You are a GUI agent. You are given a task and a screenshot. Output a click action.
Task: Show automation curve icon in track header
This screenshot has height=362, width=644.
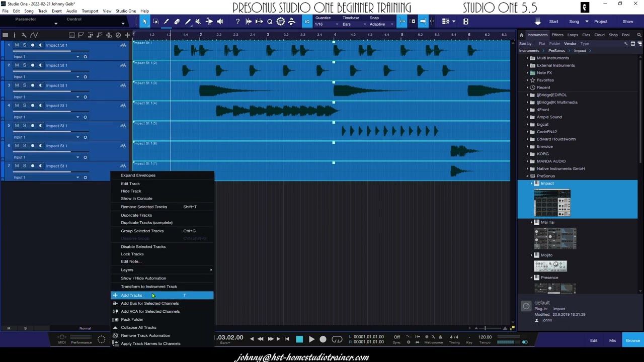click(x=34, y=35)
